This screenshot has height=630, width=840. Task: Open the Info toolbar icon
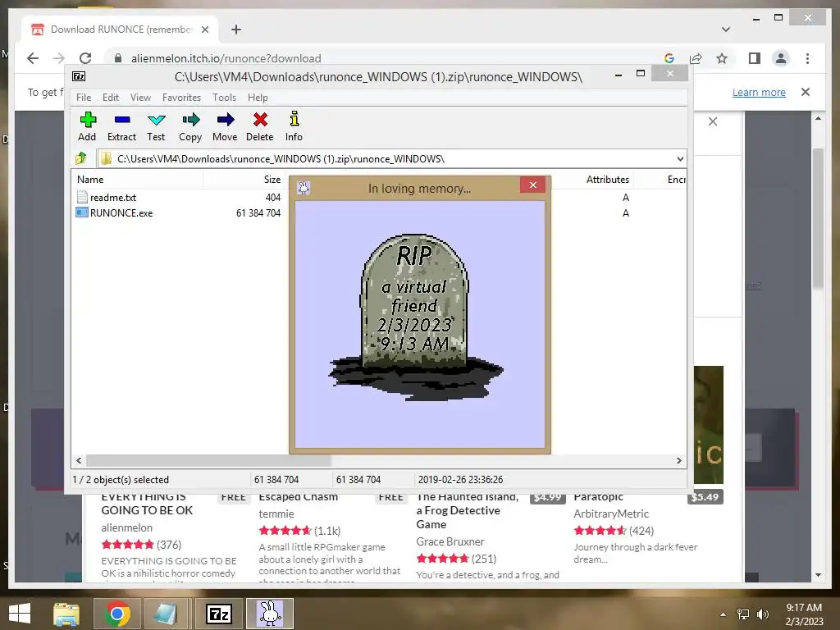tap(294, 126)
